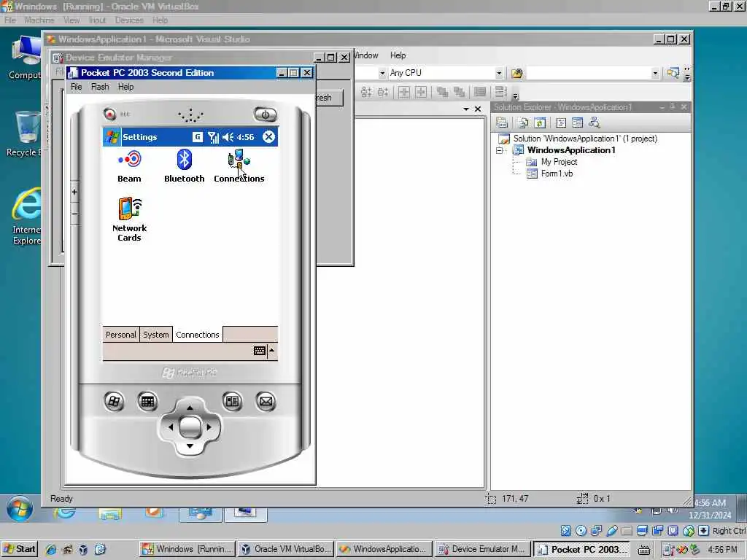Switch to the Personal tab
747x560 pixels.
click(x=120, y=335)
